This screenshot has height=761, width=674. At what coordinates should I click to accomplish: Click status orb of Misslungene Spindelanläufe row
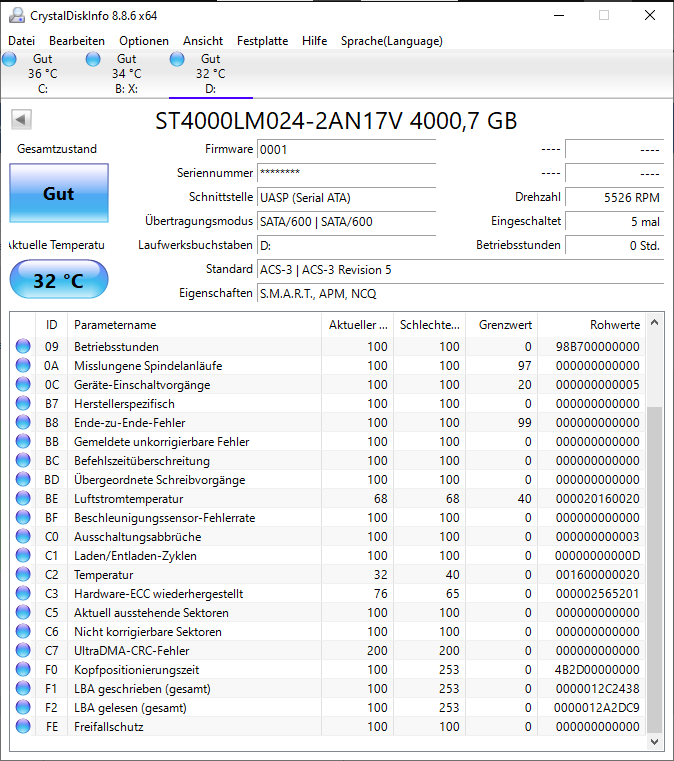coord(23,365)
